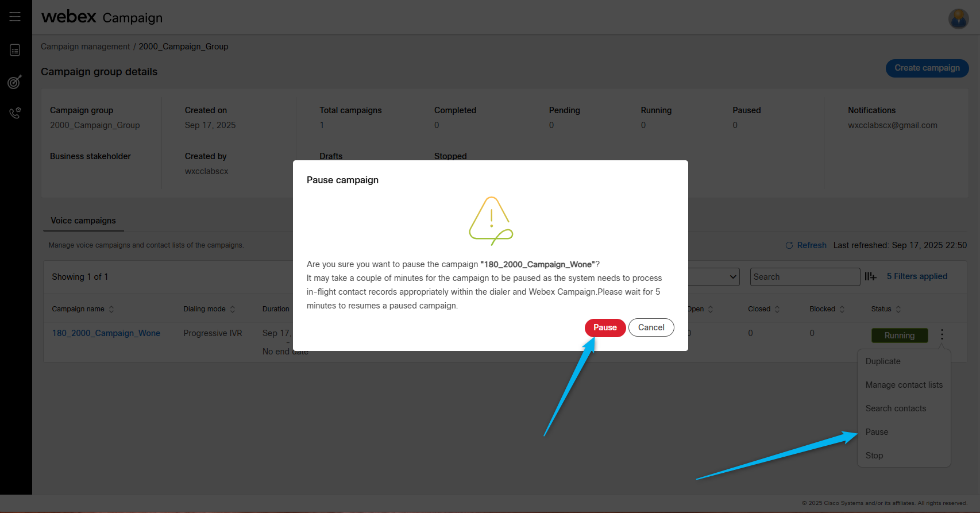Click into the Search input field
Screen dimensions: 980x513
pos(804,277)
